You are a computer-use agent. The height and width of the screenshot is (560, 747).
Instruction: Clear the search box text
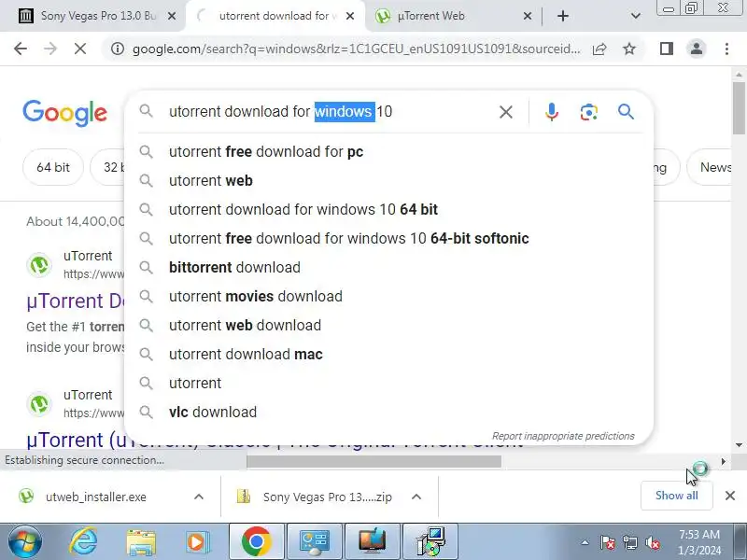tap(506, 112)
